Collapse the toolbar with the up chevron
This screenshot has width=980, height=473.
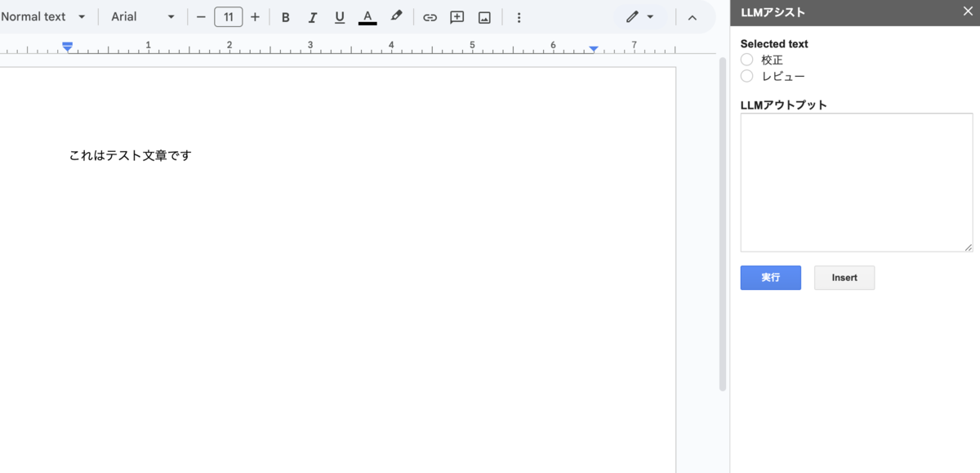693,17
